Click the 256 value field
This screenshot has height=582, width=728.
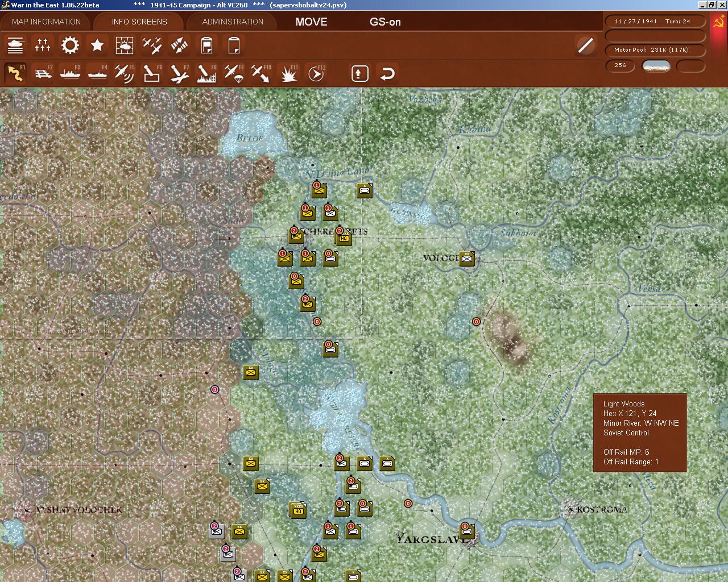pyautogui.click(x=620, y=65)
